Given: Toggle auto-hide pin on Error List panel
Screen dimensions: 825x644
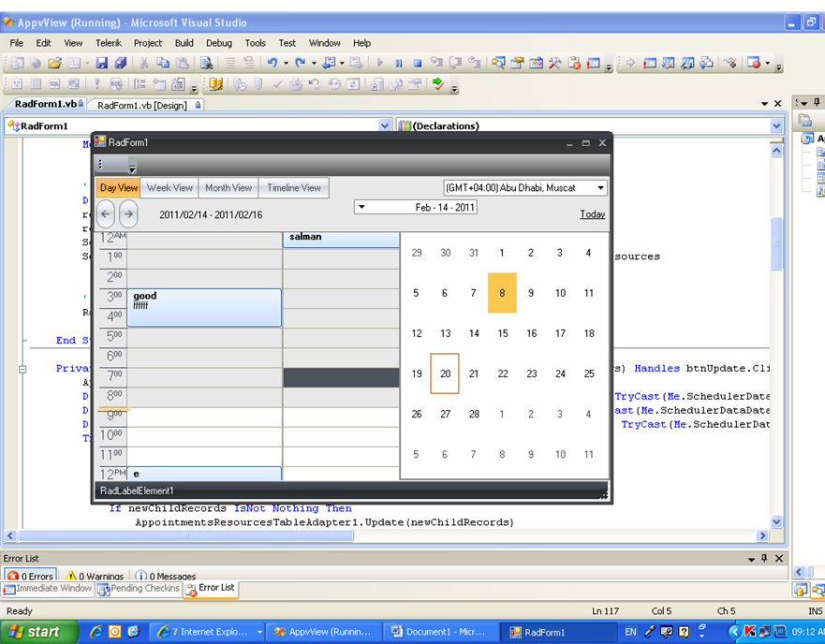Looking at the screenshot, I should (x=764, y=558).
